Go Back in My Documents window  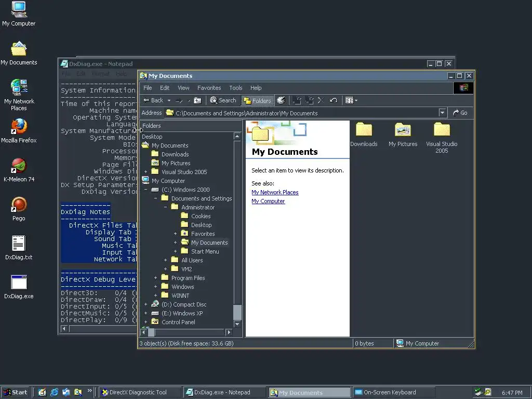(153, 100)
